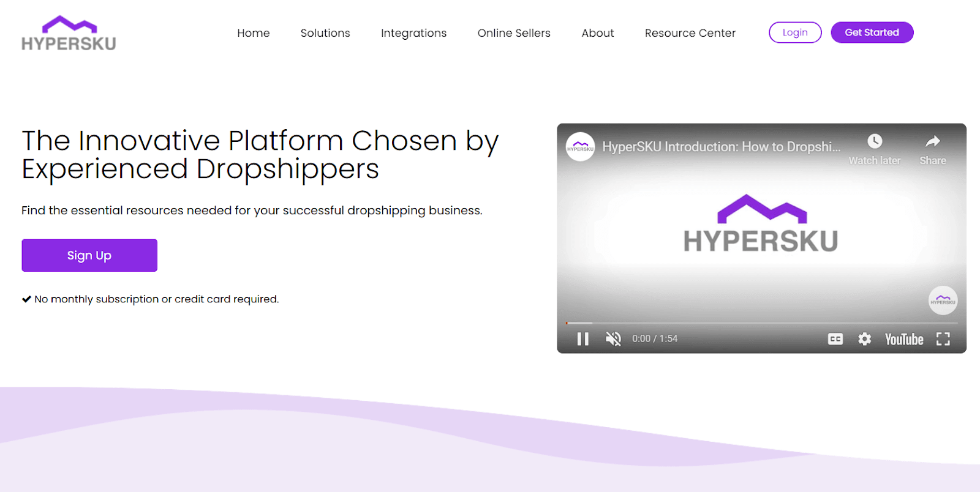This screenshot has width=980, height=492.
Task: Unmute the video sound icon
Action: [613, 339]
